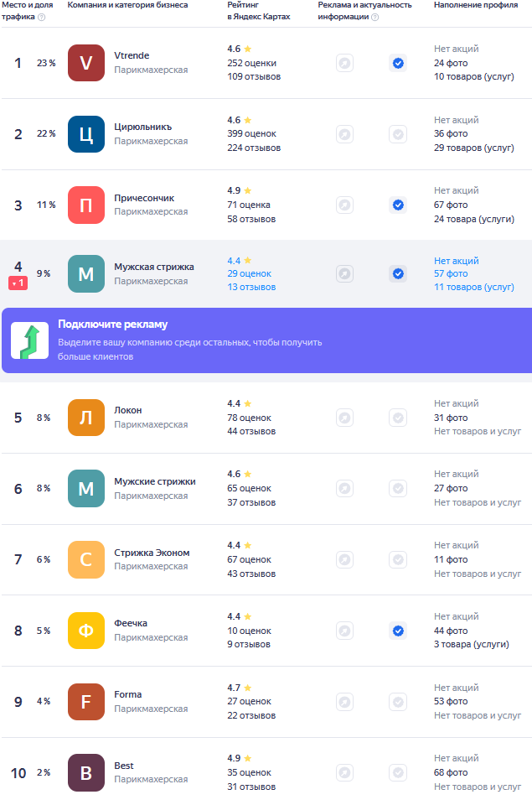The height and width of the screenshot is (805, 532).
Task: Click the '399 оценок' text
Action: [x=252, y=133]
